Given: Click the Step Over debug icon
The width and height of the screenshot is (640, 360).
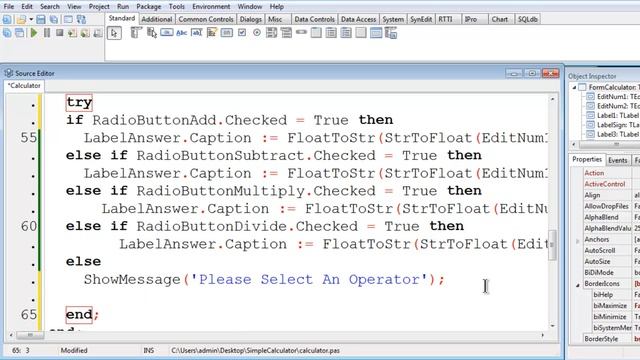Looking at the screenshot, I should [85, 33].
